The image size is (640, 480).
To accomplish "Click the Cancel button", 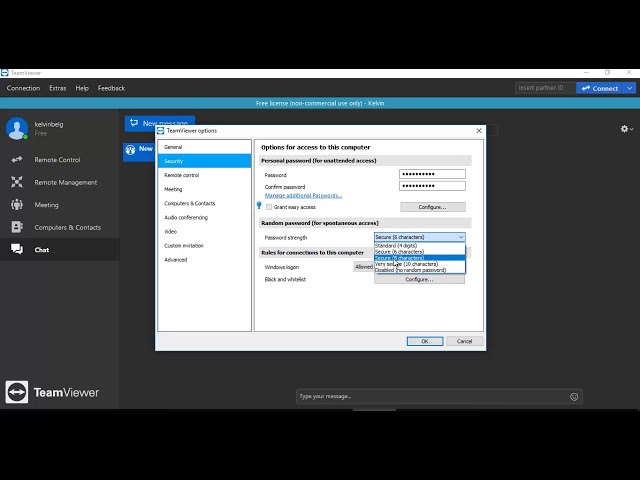I will point(464,341).
